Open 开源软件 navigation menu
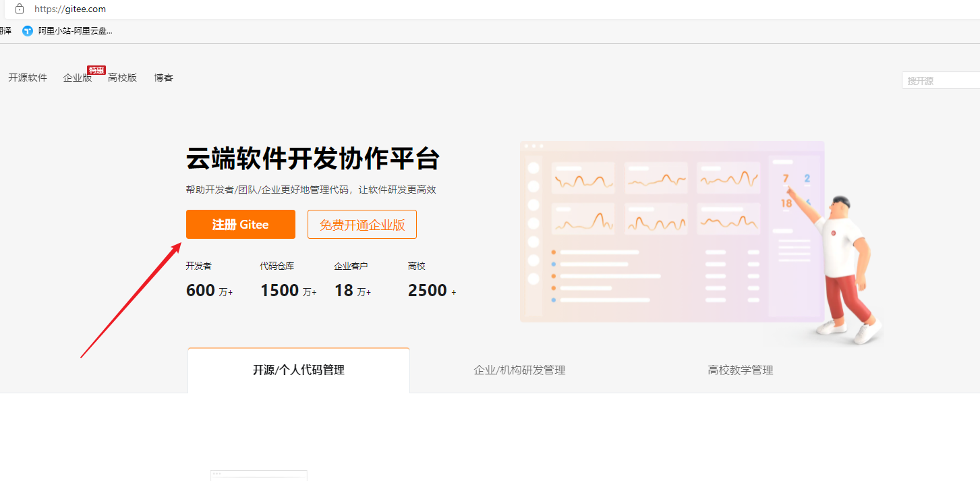 coord(28,78)
